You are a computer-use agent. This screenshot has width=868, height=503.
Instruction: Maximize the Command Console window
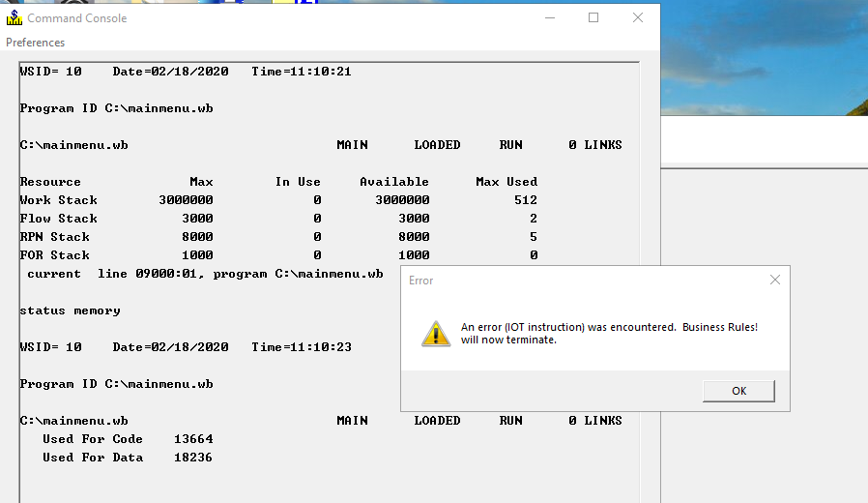tap(593, 17)
